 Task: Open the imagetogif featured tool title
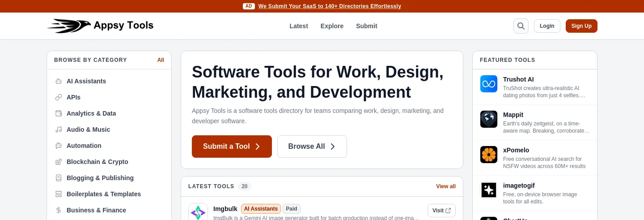click(x=519, y=185)
